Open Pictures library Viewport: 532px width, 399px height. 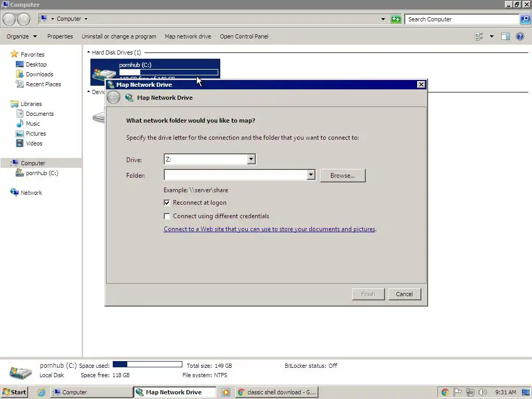(36, 134)
